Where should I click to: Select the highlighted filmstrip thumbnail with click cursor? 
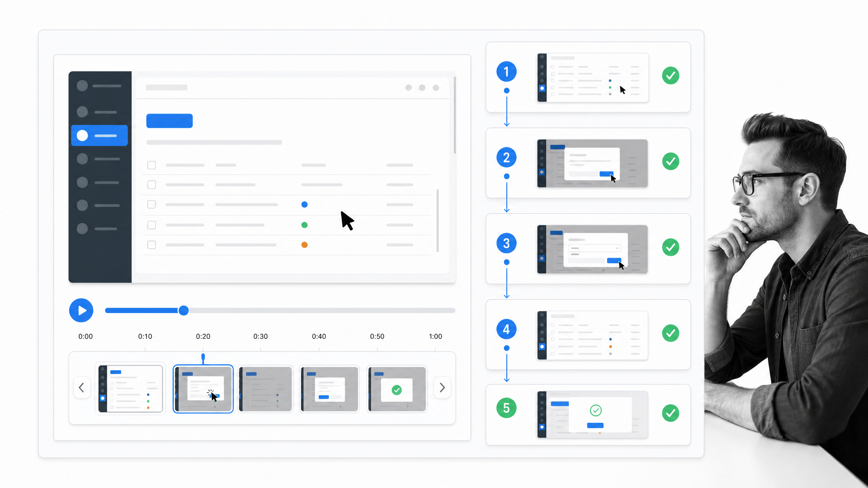click(x=203, y=389)
